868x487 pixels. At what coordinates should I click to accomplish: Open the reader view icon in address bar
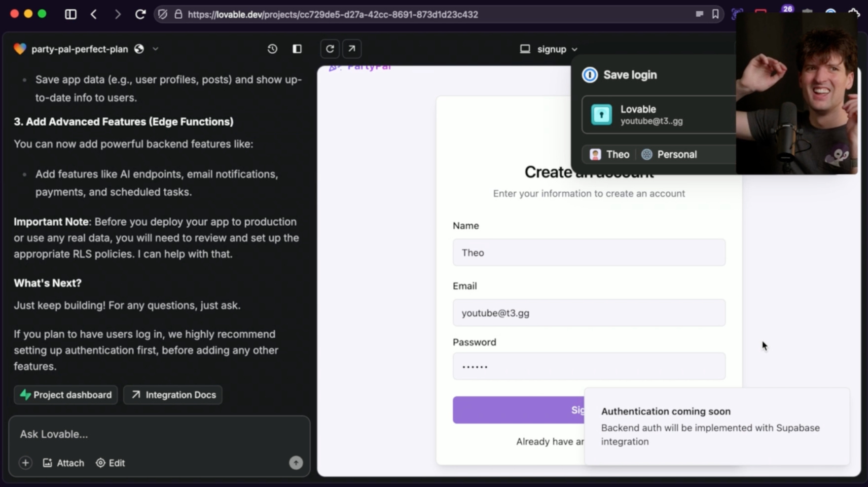699,14
